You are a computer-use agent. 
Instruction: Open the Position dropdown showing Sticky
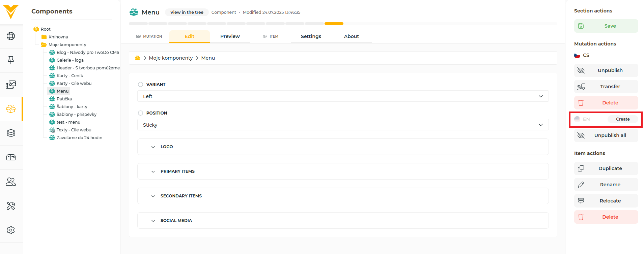343,125
